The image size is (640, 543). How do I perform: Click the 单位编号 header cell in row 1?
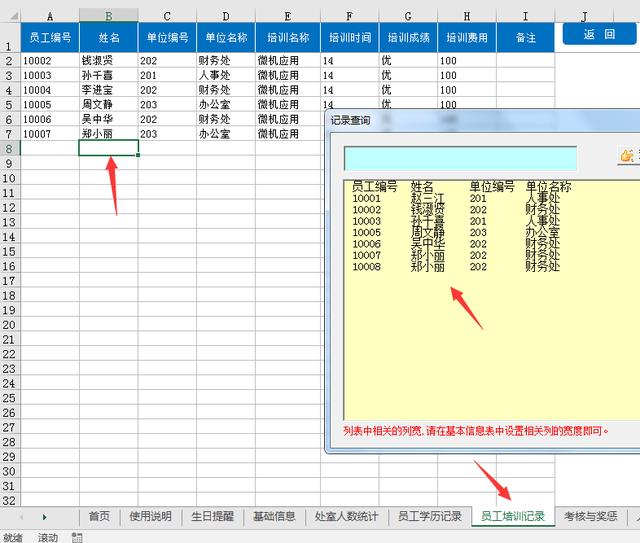(x=167, y=38)
